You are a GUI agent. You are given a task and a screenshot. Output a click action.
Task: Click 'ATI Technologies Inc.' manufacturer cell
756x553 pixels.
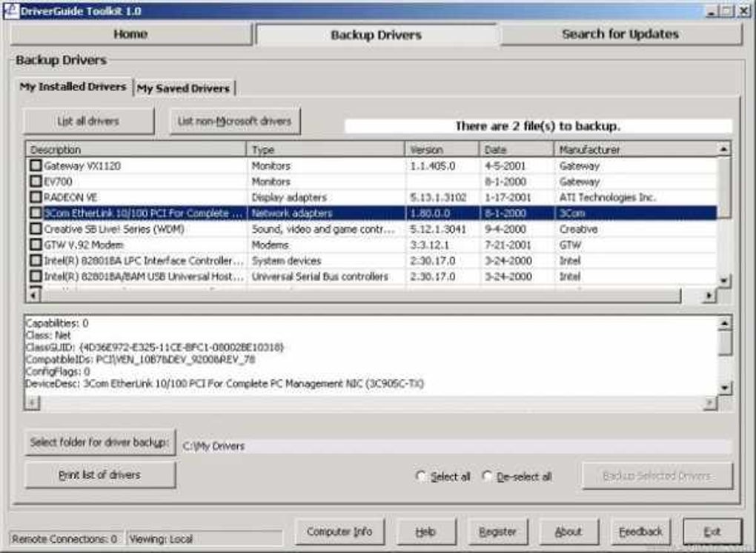coord(608,197)
